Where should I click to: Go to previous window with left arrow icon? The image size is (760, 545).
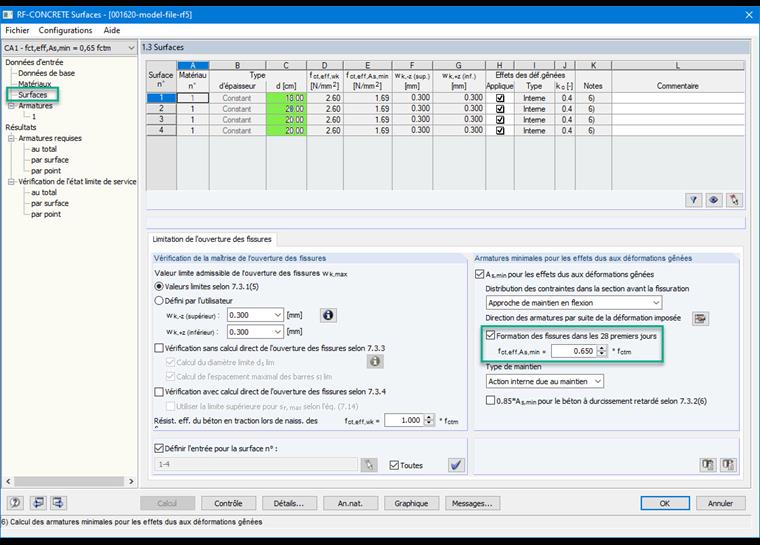coord(38,503)
